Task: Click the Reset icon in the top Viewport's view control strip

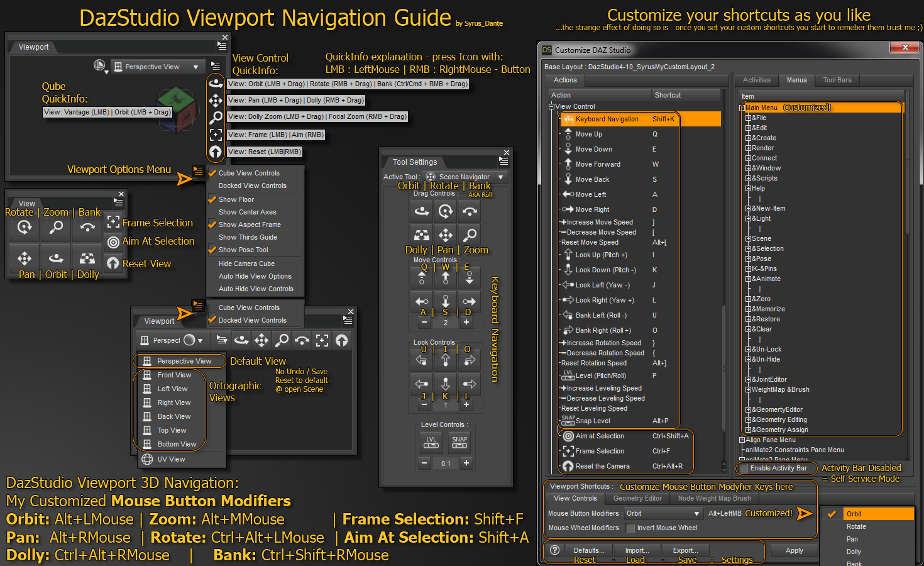Action: (x=216, y=152)
